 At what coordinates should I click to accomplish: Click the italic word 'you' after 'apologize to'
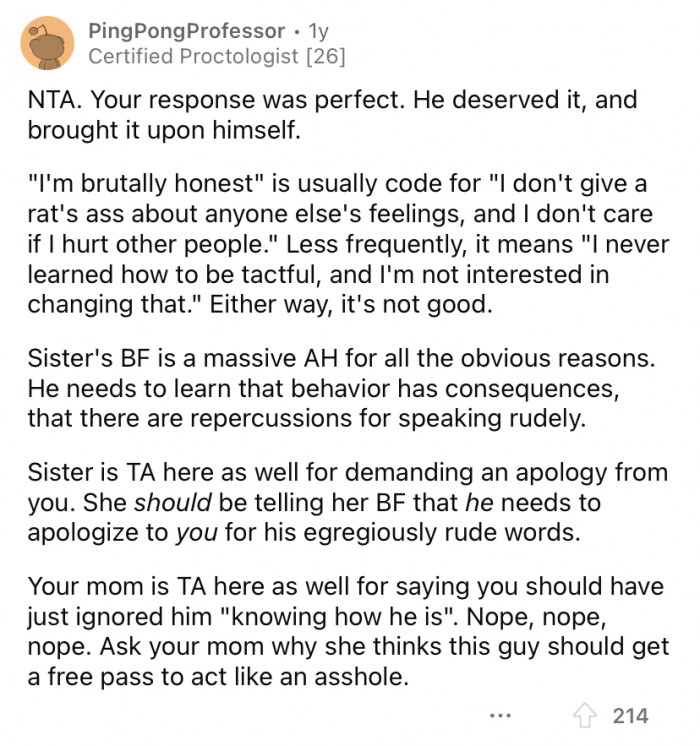(x=197, y=533)
